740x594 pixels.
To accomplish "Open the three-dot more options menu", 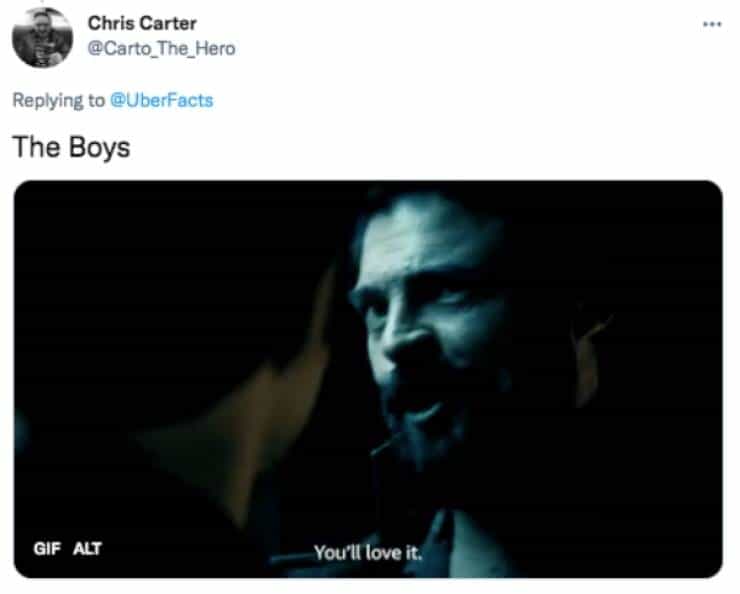I will [712, 24].
